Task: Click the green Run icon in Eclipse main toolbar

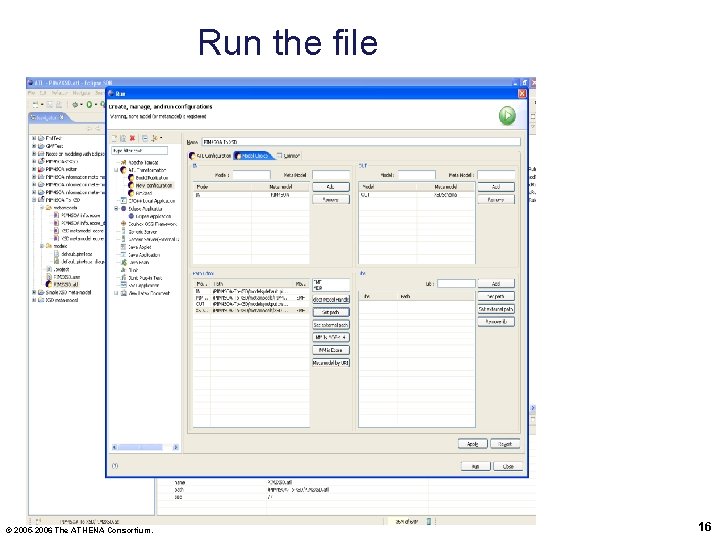Action: click(90, 105)
